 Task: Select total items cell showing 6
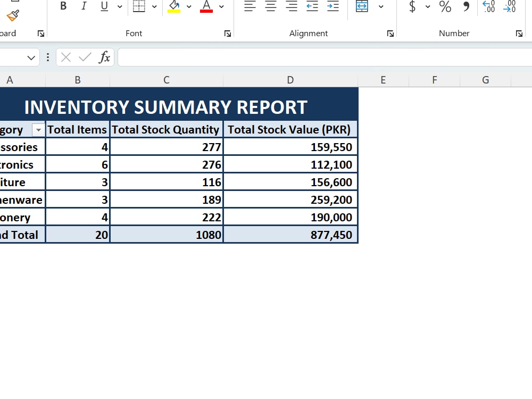coord(78,164)
